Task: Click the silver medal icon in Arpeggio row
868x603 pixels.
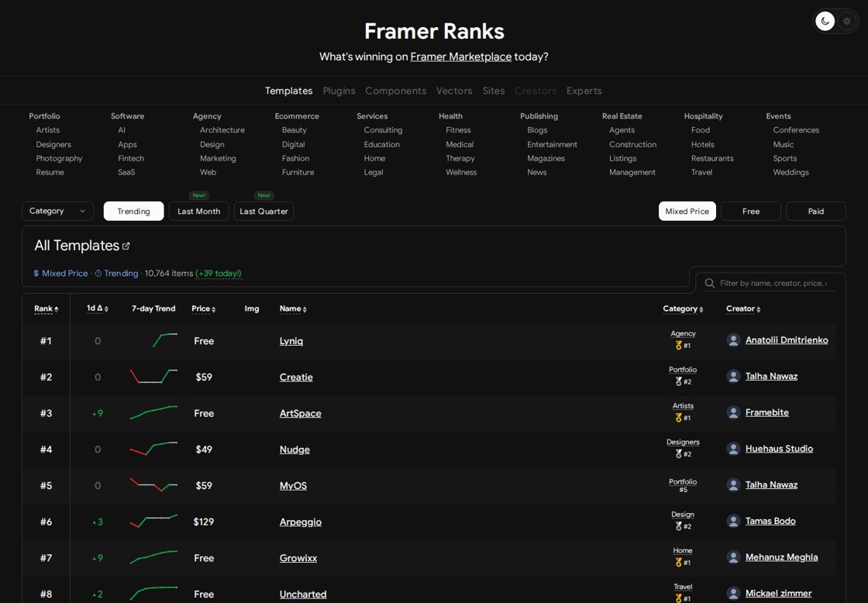Action: [678, 526]
